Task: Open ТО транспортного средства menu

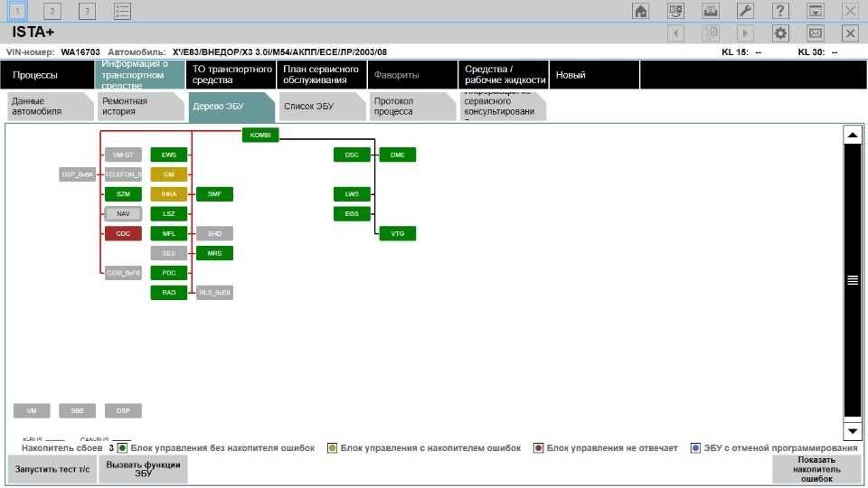Action: coord(231,75)
